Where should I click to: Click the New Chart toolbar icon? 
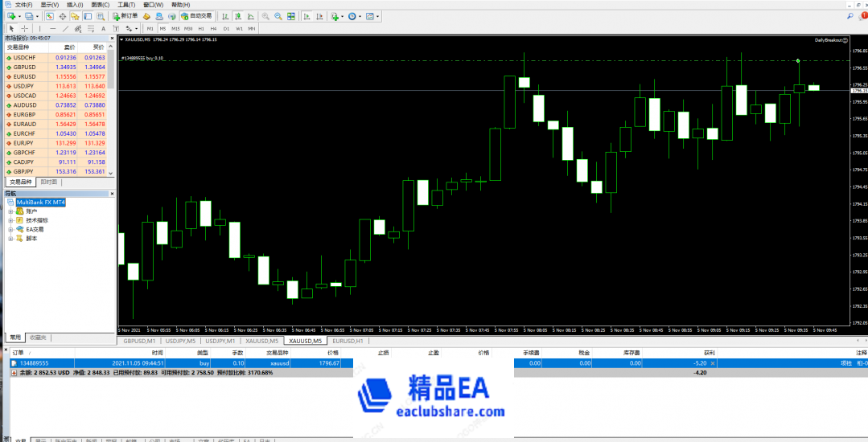pyautogui.click(x=11, y=16)
